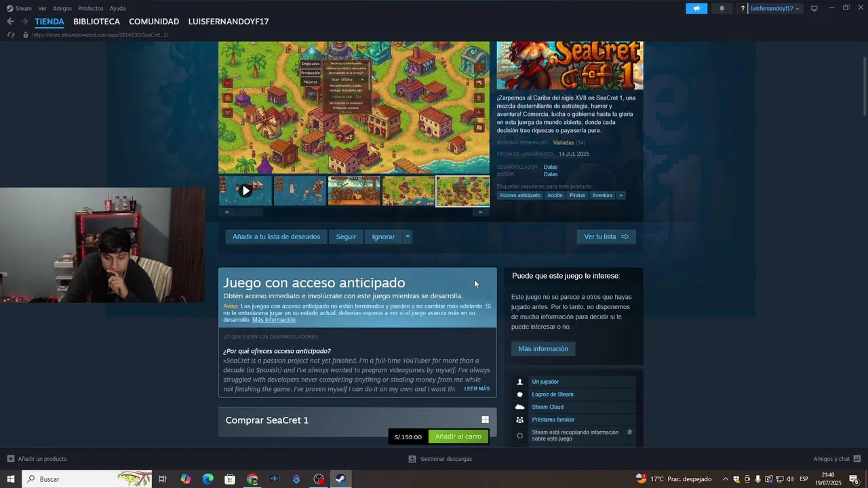Click the Piratas tag
This screenshot has width=868, height=488.
point(577,195)
